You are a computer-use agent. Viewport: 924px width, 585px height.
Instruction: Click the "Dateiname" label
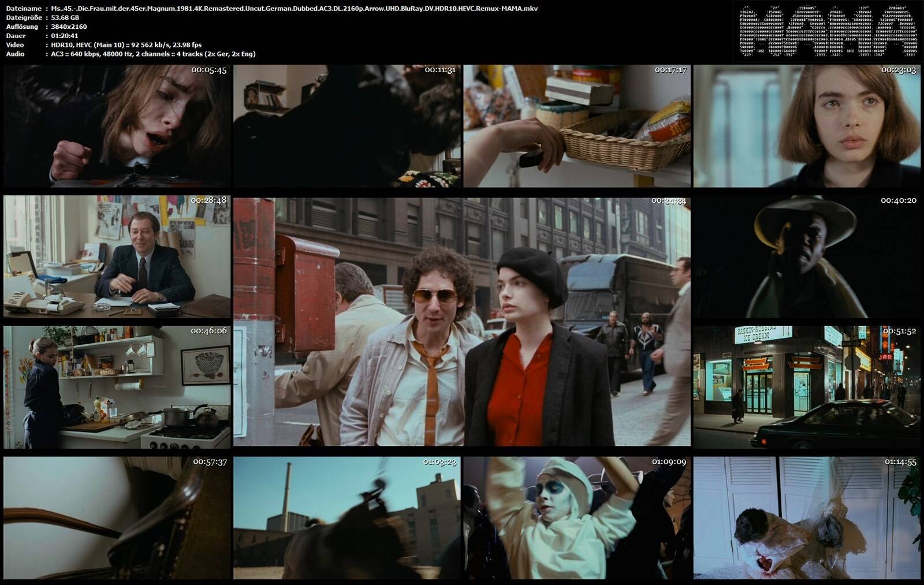tap(23, 9)
